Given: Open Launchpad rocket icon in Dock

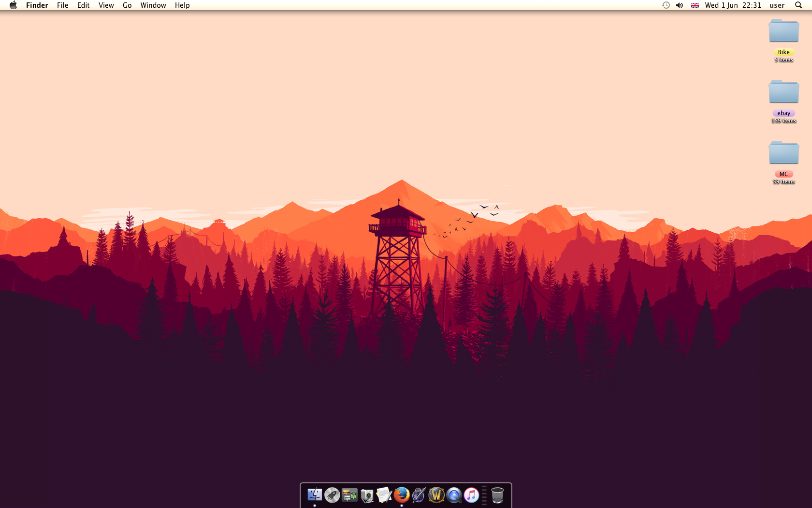Looking at the screenshot, I should tap(332, 495).
